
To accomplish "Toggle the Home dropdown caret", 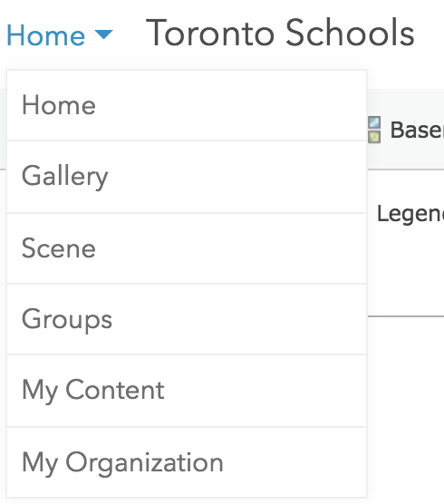I will pos(104,34).
